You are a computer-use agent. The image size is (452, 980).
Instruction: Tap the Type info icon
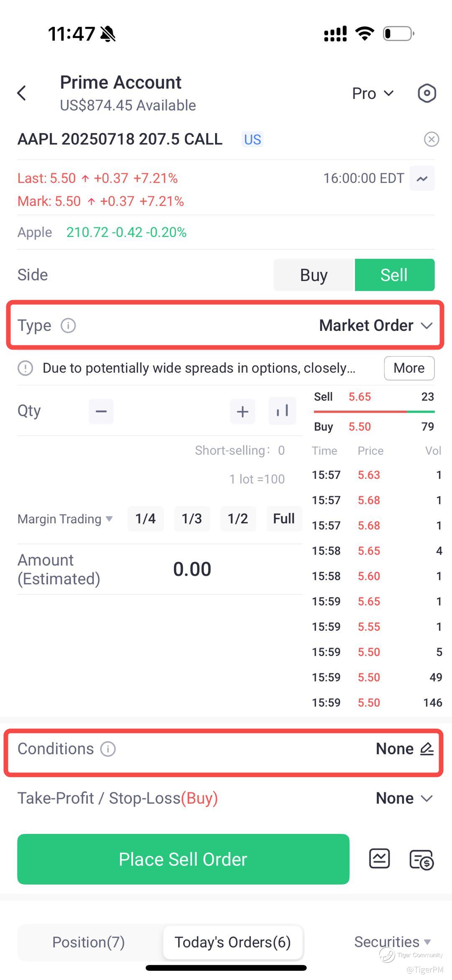68,326
